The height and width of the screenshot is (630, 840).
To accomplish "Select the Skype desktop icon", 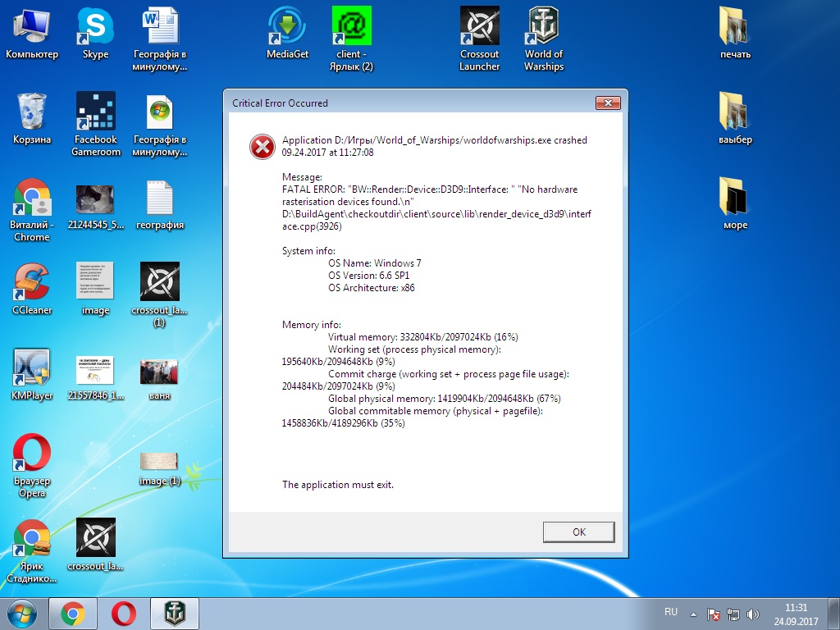I will (x=95, y=33).
